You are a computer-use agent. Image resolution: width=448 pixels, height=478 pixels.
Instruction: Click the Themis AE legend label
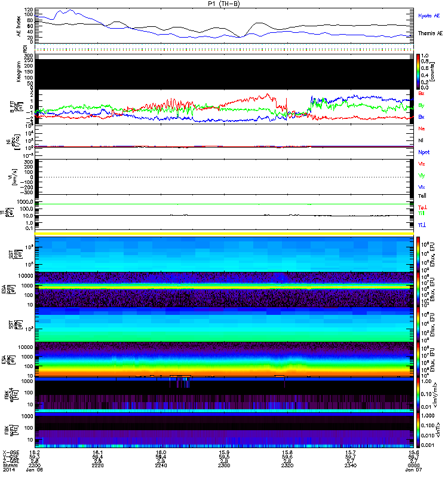coord(430,34)
